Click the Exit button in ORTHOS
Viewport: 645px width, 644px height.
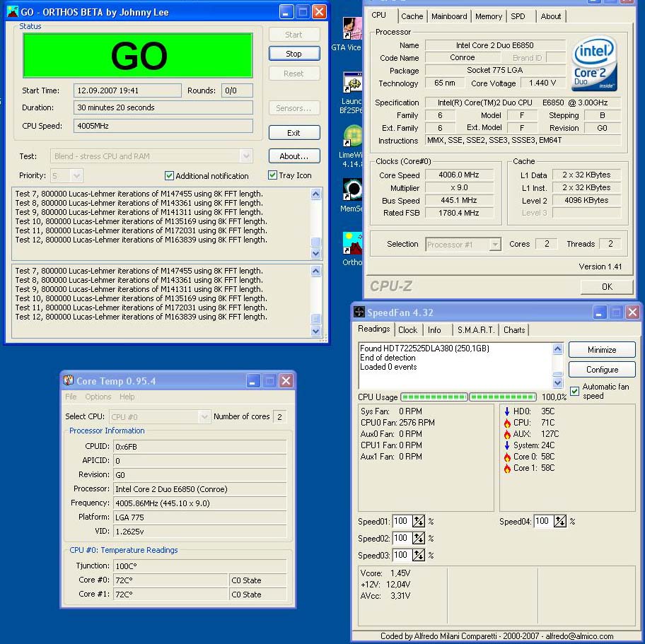pyautogui.click(x=294, y=133)
